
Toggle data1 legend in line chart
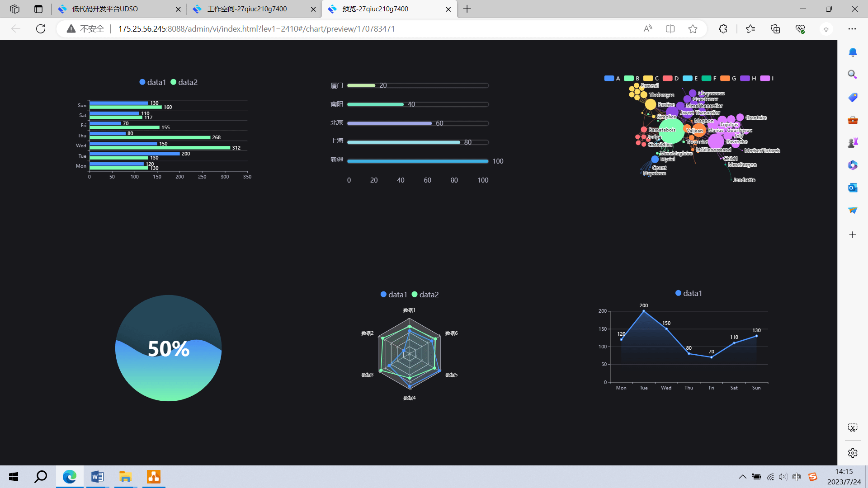coord(688,293)
